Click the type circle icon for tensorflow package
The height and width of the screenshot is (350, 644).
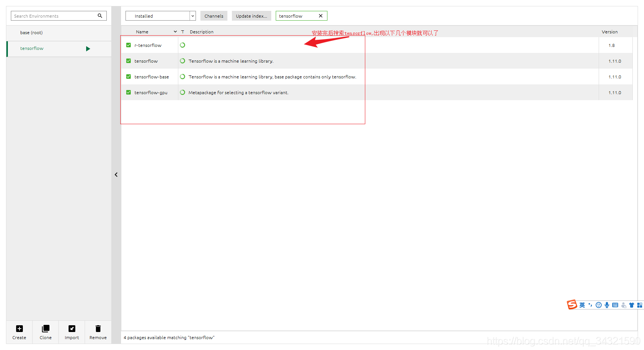pos(182,61)
